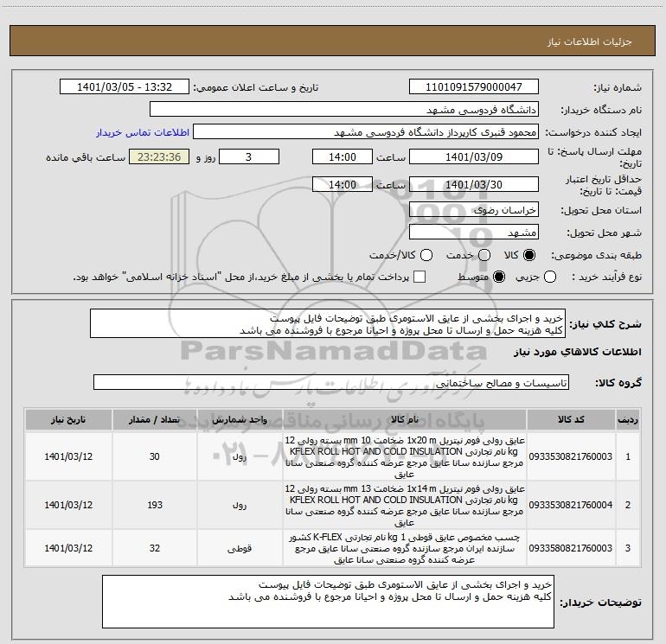Select item code 0933530821760004
This screenshot has height=644, width=666.
pyautogui.click(x=571, y=505)
